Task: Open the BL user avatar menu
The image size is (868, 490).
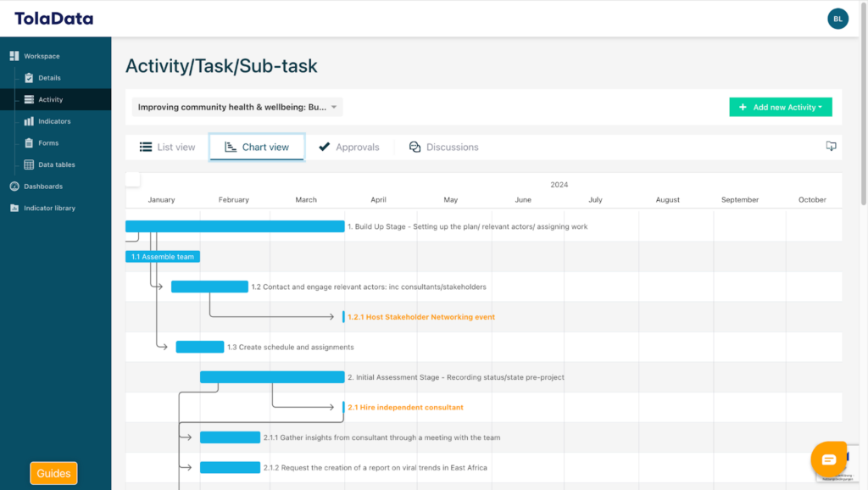Action: click(837, 19)
